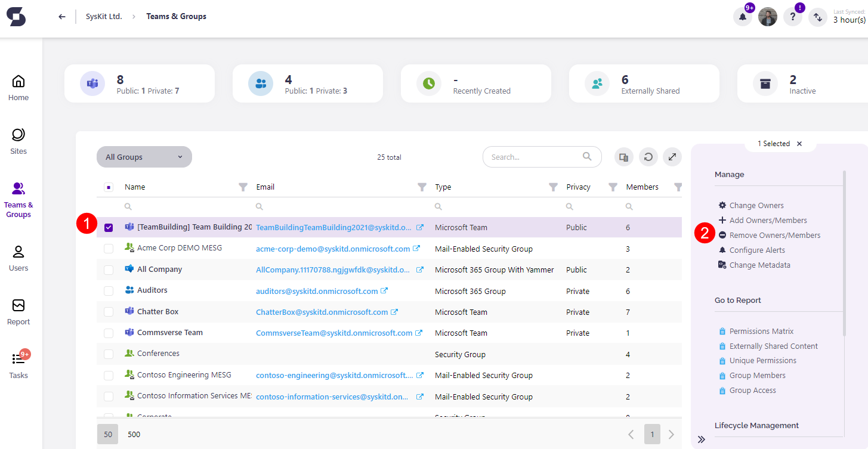Click Remove Owners/Members action
This screenshot has width=868, height=449.
pos(774,236)
